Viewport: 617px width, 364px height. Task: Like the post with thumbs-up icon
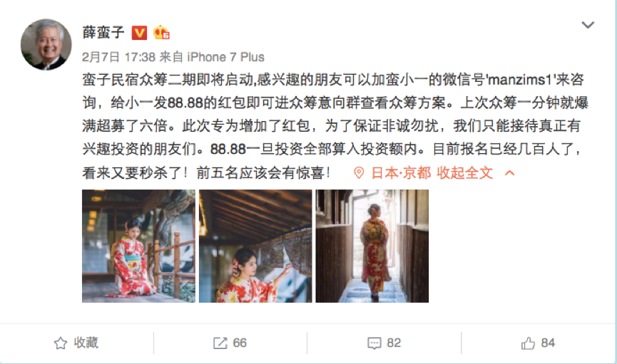point(528,343)
